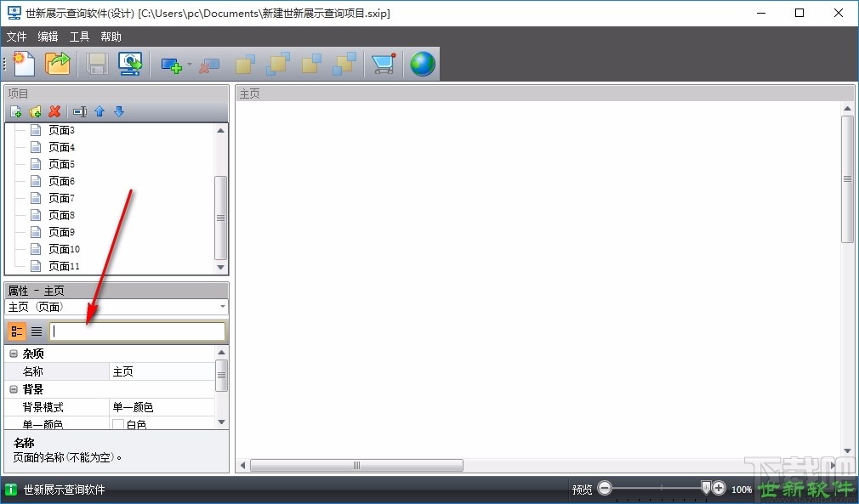This screenshot has height=504, width=859.
Task: Click the 背景模式 value 单一颜色
Action: [162, 407]
